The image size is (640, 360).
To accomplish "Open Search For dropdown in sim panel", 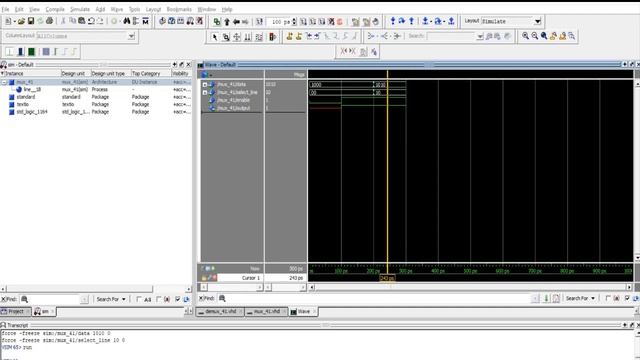I will point(111,299).
